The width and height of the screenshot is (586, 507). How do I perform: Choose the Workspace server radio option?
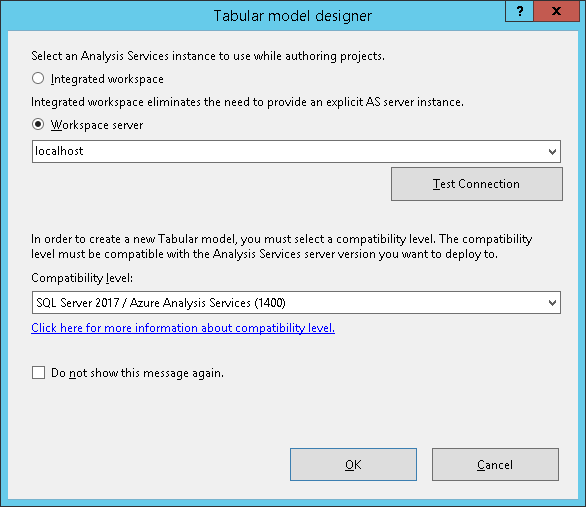(x=38, y=124)
